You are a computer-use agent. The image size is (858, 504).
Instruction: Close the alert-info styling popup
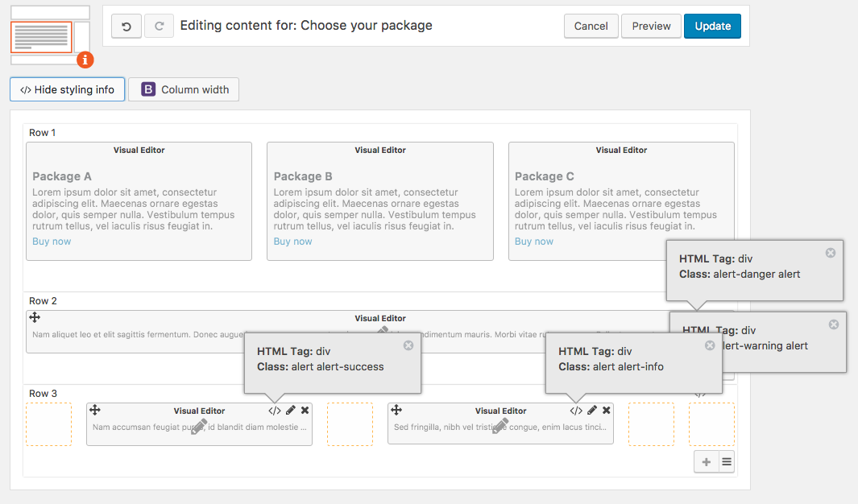click(x=710, y=345)
